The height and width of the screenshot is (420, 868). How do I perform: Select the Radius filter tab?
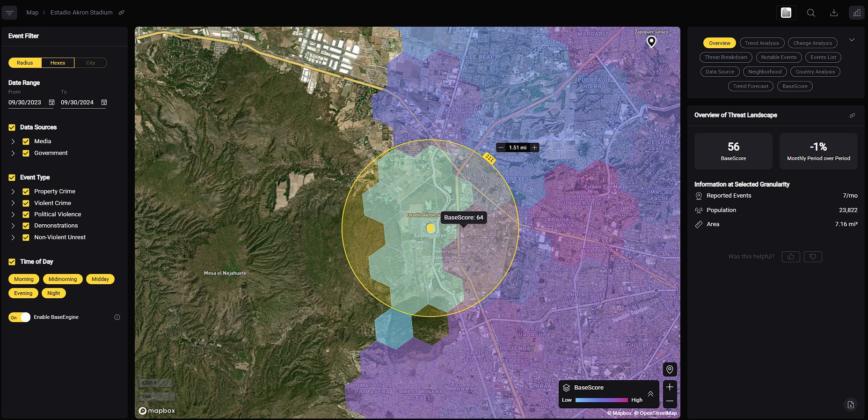25,63
